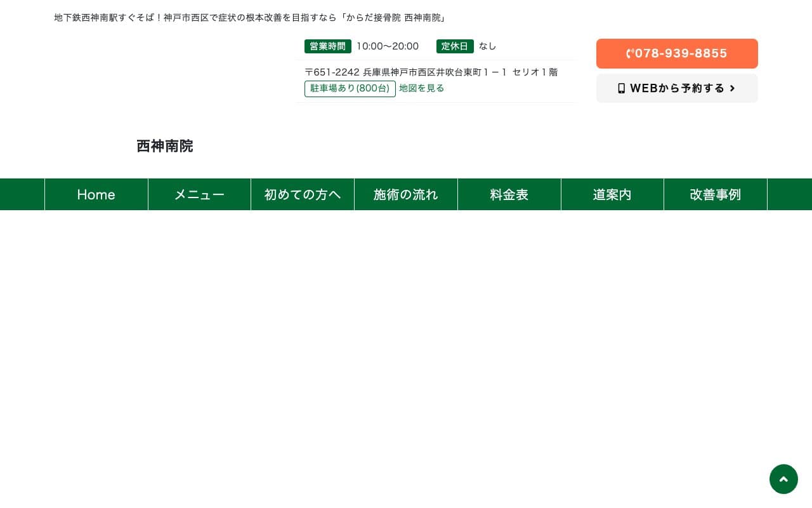Image resolution: width=812 pixels, height=508 pixels.
Task: Click the upward arrow scroll-to-top icon
Action: pos(783,479)
